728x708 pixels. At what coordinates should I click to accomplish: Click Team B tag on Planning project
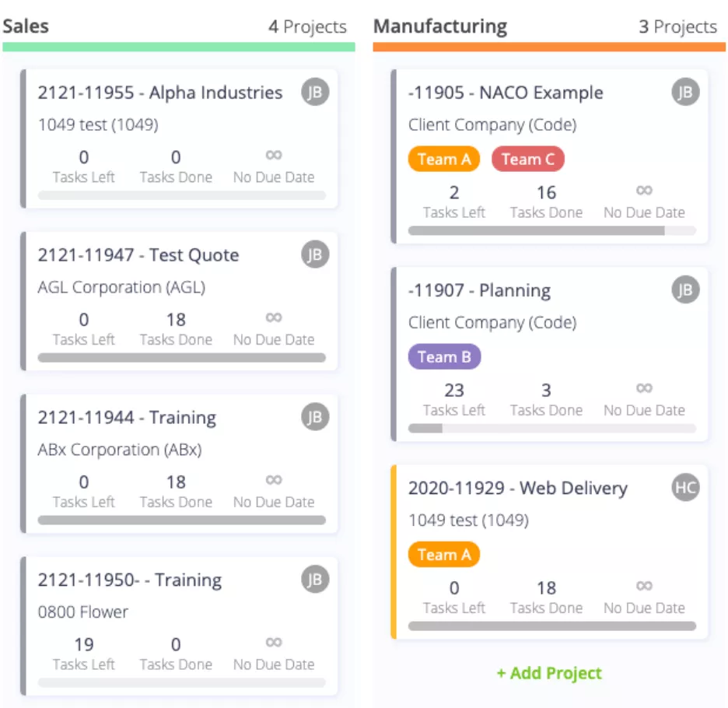coord(444,357)
